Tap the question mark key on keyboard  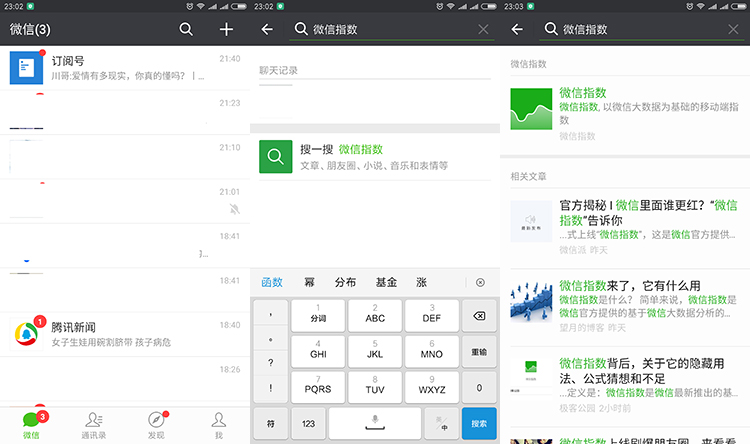coord(271,363)
